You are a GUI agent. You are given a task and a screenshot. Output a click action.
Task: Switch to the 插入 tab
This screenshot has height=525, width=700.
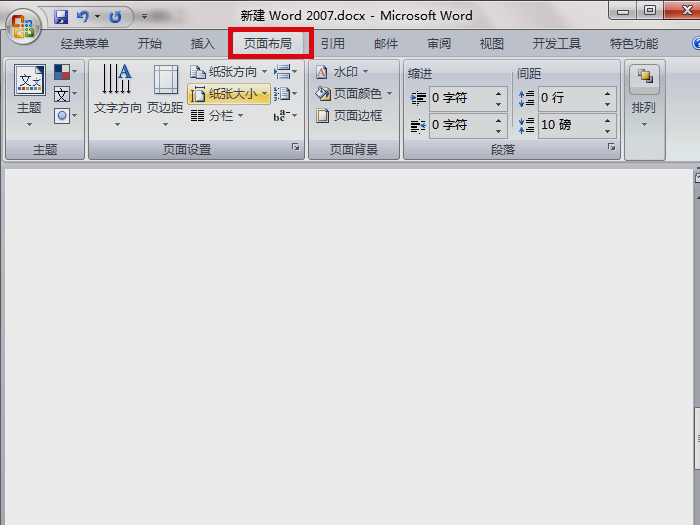(x=203, y=44)
